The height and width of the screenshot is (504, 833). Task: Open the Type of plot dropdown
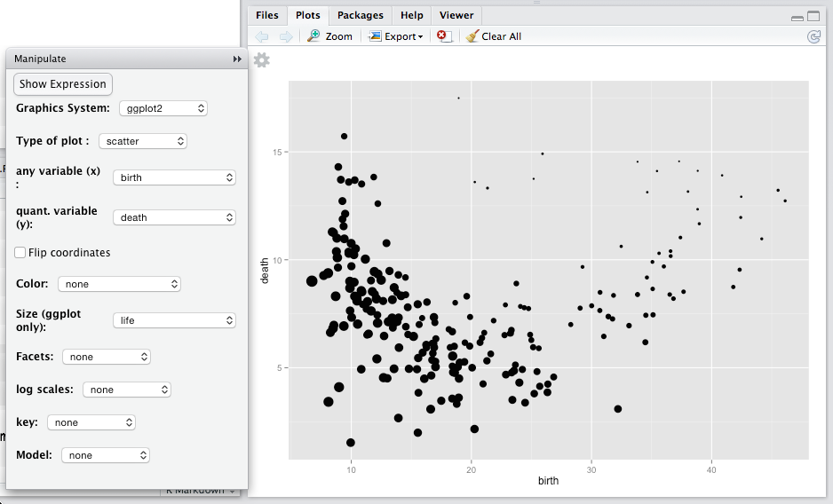(142, 141)
